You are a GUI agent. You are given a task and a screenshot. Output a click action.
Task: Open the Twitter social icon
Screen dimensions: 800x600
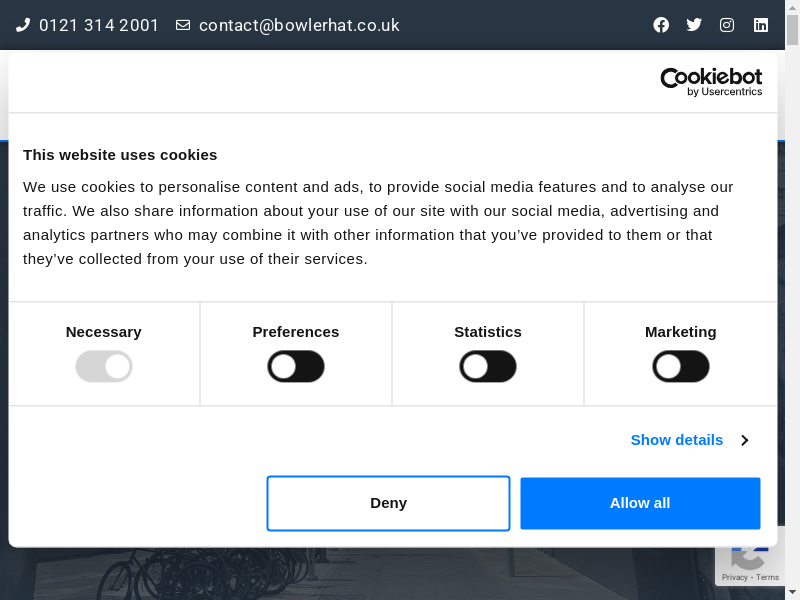pos(694,25)
